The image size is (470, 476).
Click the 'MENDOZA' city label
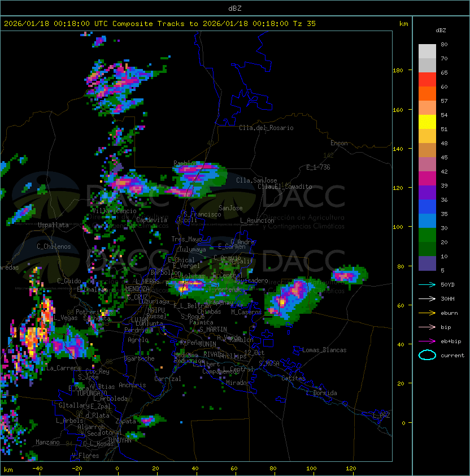coord(137,289)
